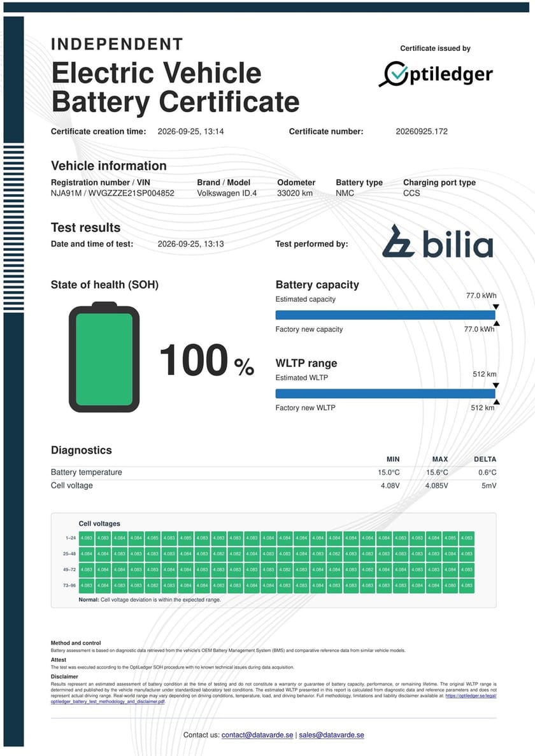
Task: Click the Optiledger logo
Action: [436, 75]
